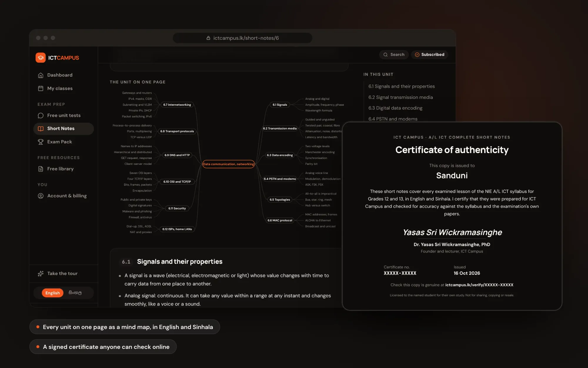Click the My classes calendar icon
The width and height of the screenshot is (588, 368).
pos(41,89)
